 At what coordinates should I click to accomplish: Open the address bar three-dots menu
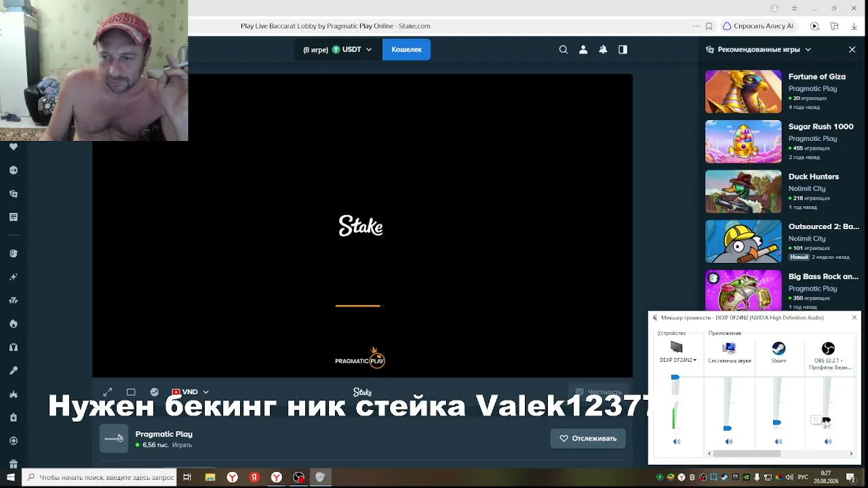pyautogui.click(x=696, y=26)
